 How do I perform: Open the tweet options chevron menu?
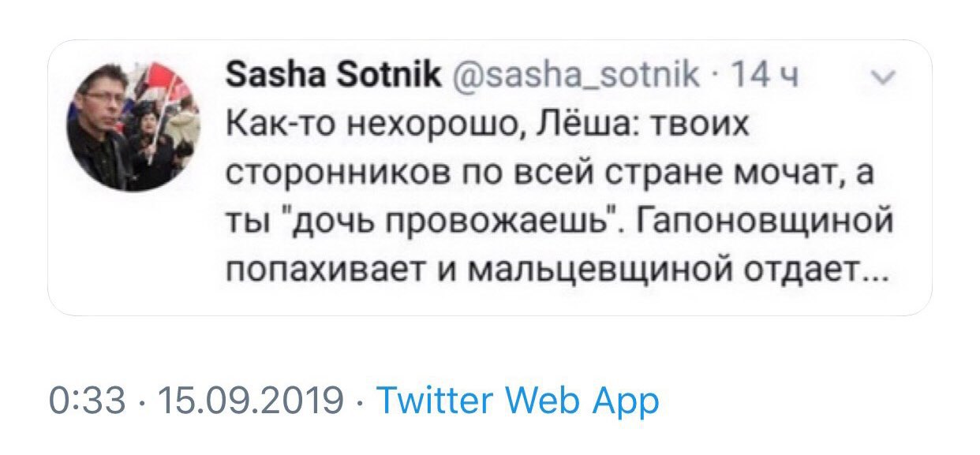click(x=886, y=78)
